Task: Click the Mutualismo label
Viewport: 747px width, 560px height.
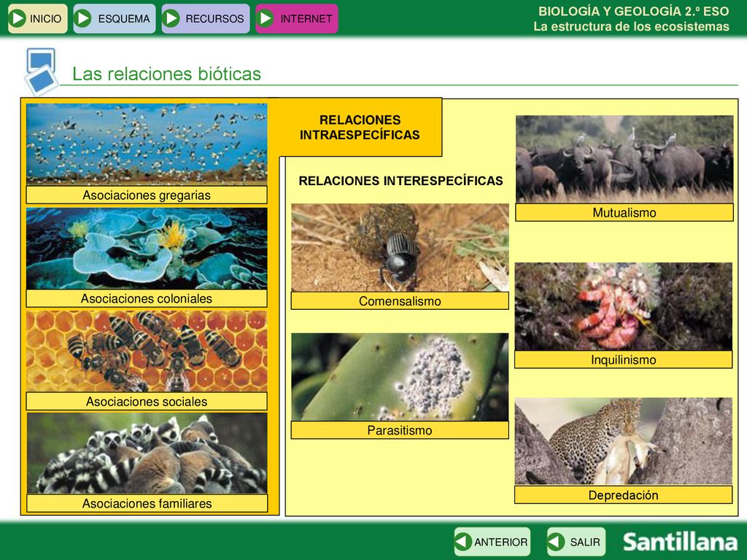Action: click(624, 212)
